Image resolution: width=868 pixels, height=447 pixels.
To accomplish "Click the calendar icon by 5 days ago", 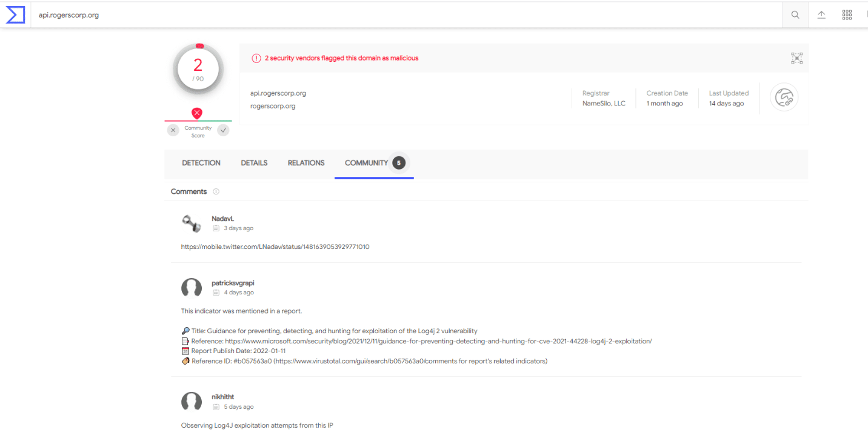I will [x=216, y=407].
